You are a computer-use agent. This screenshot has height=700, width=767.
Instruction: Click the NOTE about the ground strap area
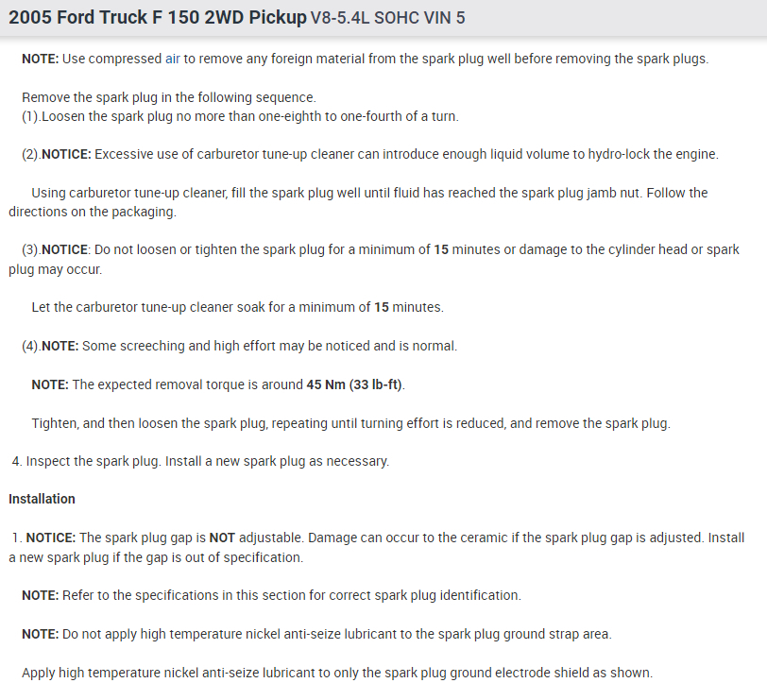pos(316,634)
